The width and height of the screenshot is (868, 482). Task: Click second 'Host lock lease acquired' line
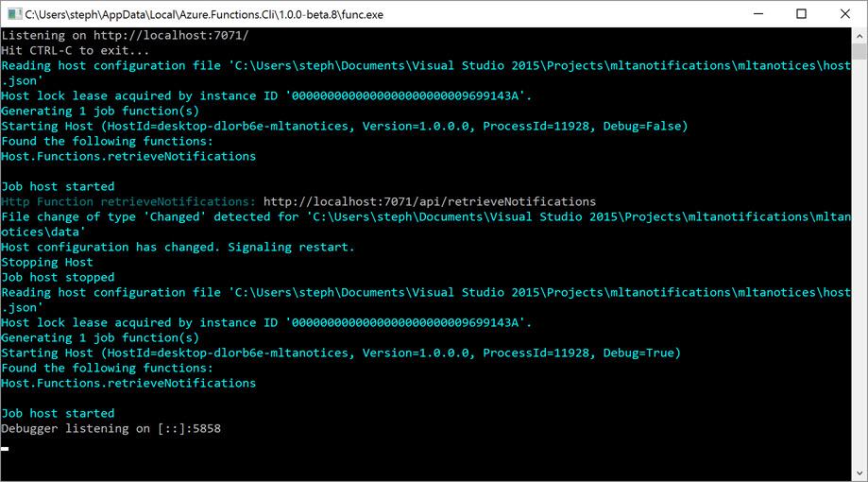(x=266, y=322)
